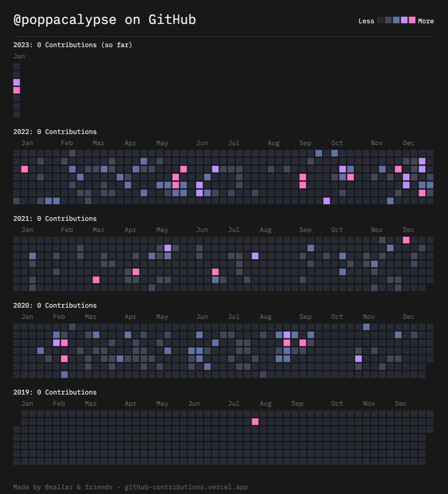Click the purple cell in November 2020
448x494 pixels.
coord(359,359)
